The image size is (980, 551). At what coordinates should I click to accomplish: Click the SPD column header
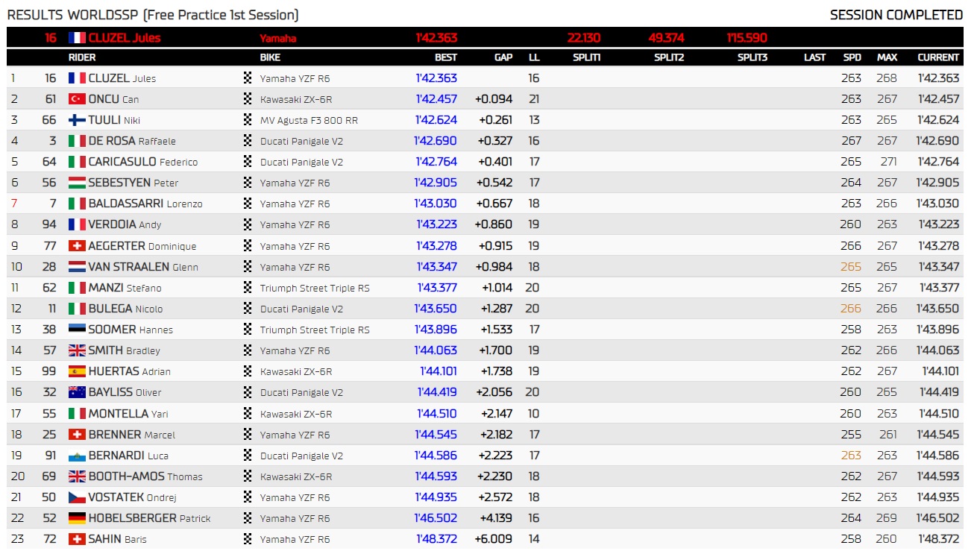pyautogui.click(x=852, y=57)
